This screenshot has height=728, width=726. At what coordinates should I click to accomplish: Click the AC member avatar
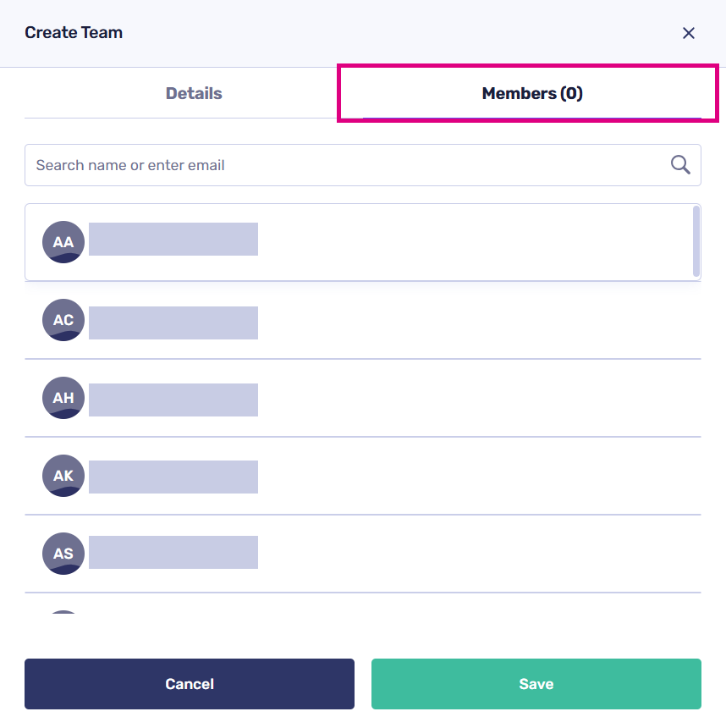click(63, 320)
